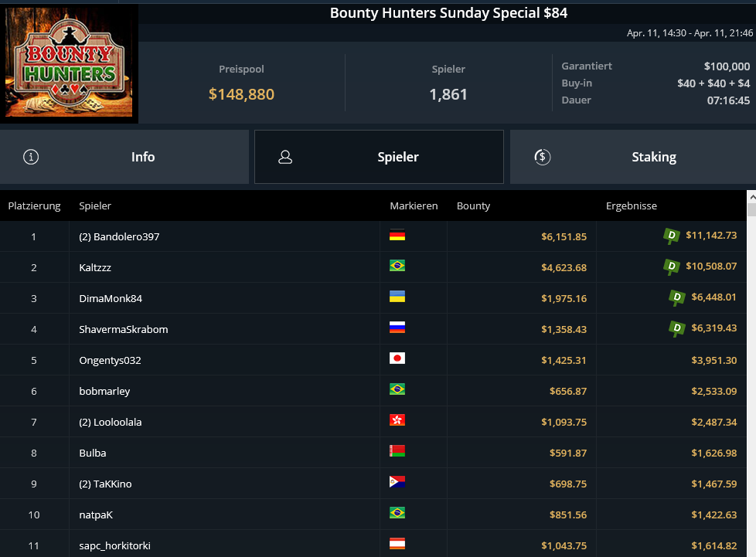Click the Belarus flag next to Bulba
The height and width of the screenshot is (557, 756).
(x=397, y=451)
